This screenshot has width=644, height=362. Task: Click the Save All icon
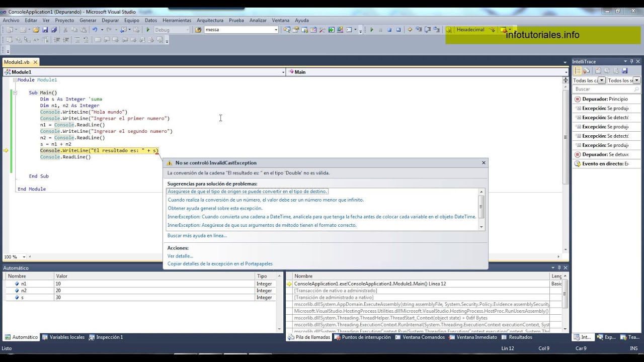click(54, 30)
